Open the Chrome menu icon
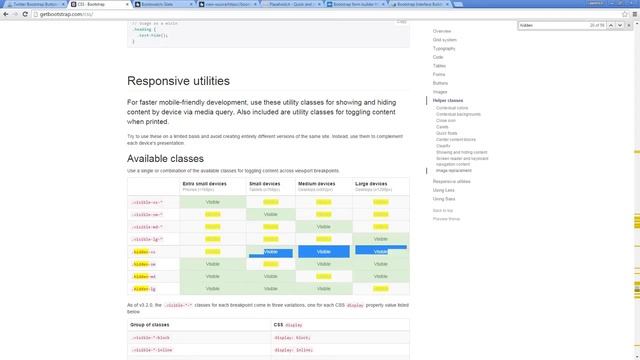 635,14
